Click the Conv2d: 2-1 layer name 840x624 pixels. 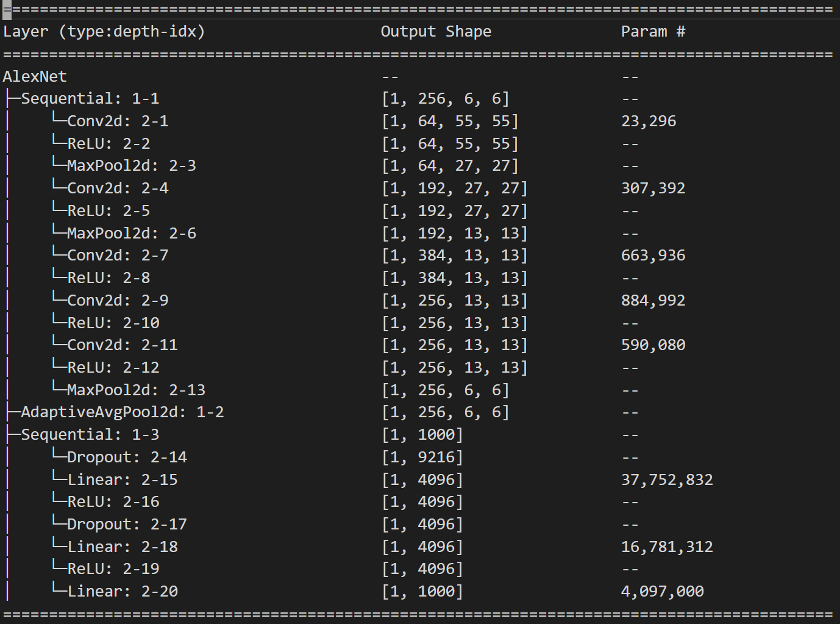(x=117, y=121)
